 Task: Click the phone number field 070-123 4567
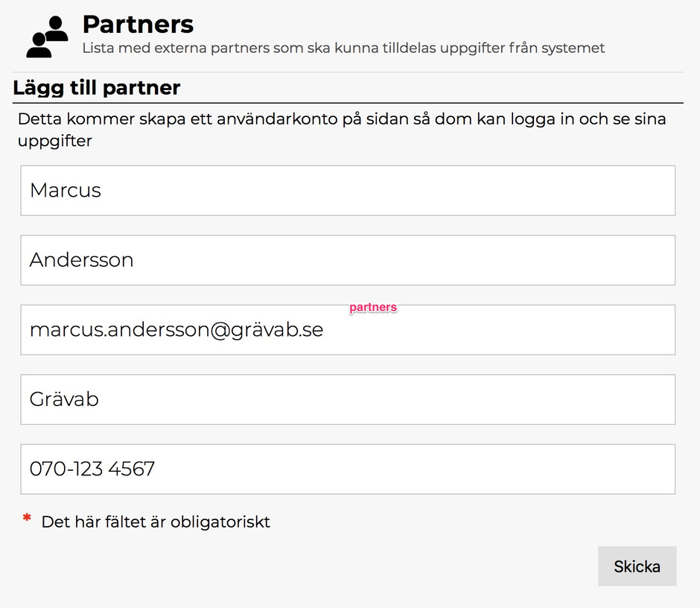348,469
